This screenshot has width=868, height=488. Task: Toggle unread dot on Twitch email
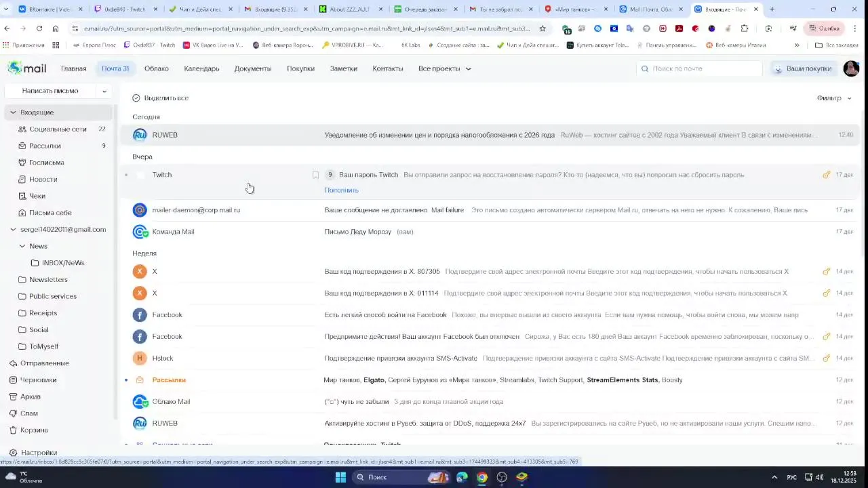[x=126, y=175]
